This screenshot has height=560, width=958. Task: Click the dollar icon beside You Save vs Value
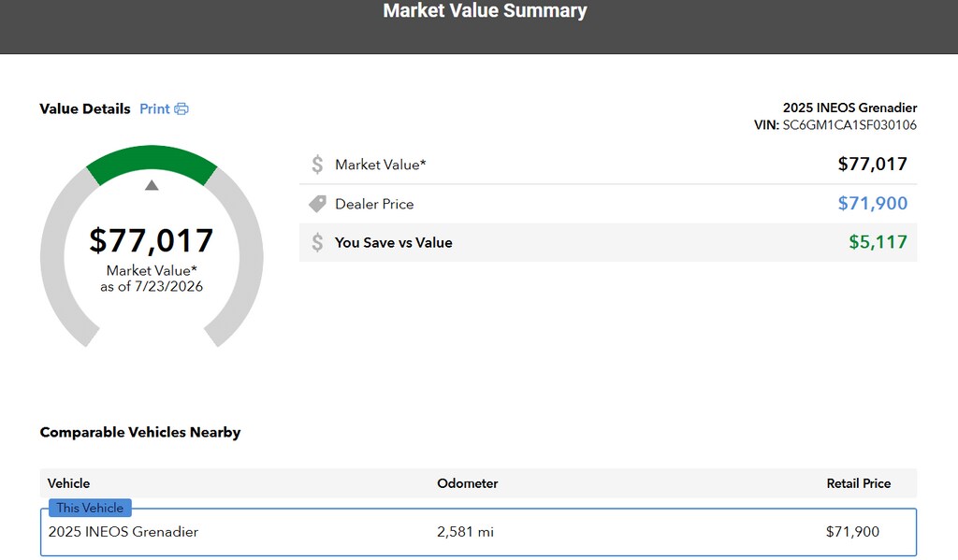[x=317, y=242]
